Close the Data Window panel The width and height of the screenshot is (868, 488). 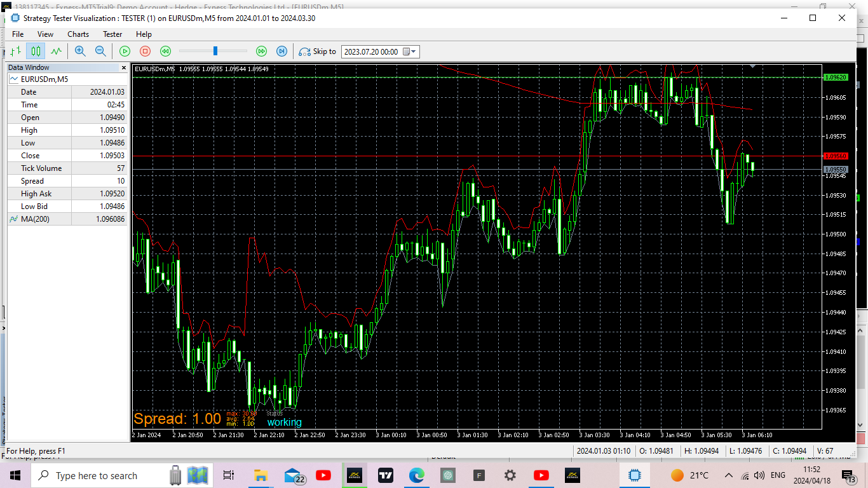124,67
